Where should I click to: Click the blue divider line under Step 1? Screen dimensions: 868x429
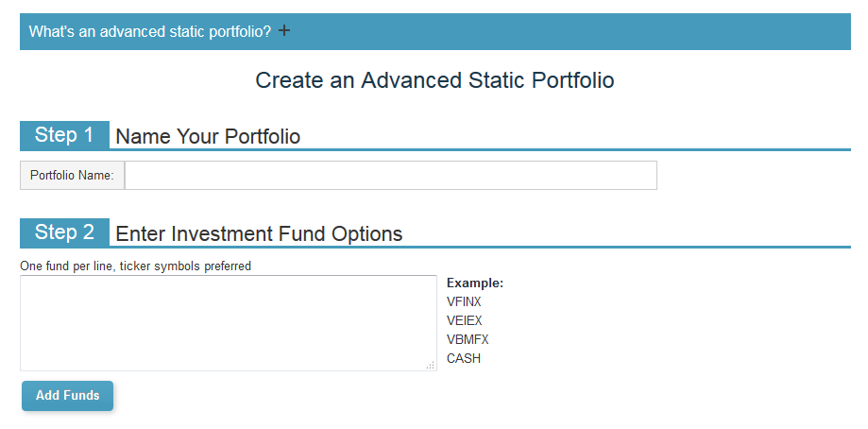tap(480, 149)
